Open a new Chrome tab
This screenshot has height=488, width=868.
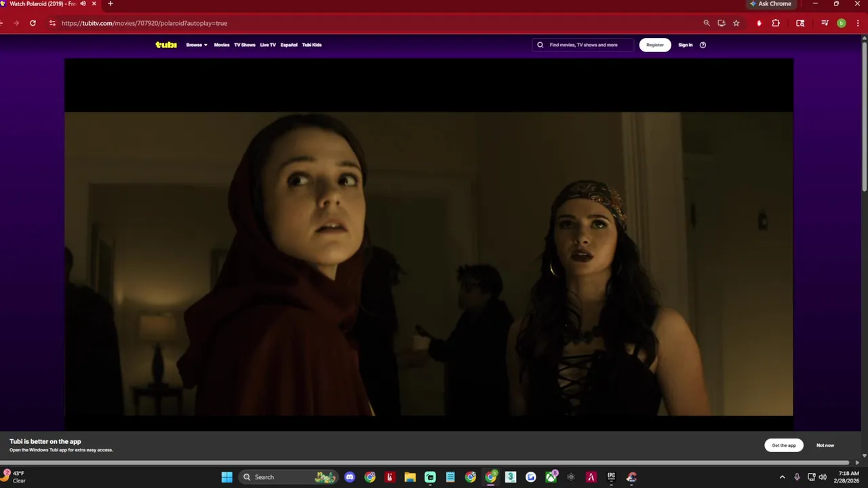[x=111, y=4]
